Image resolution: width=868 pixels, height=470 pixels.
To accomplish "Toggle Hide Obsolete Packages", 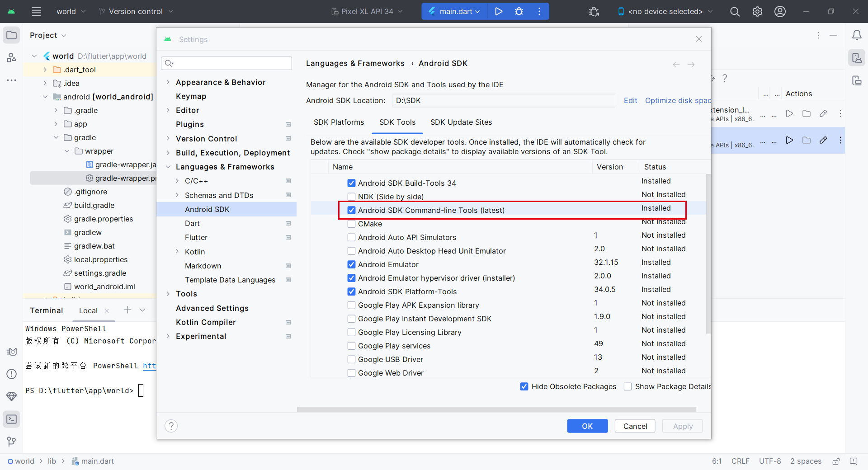I will pos(524,386).
